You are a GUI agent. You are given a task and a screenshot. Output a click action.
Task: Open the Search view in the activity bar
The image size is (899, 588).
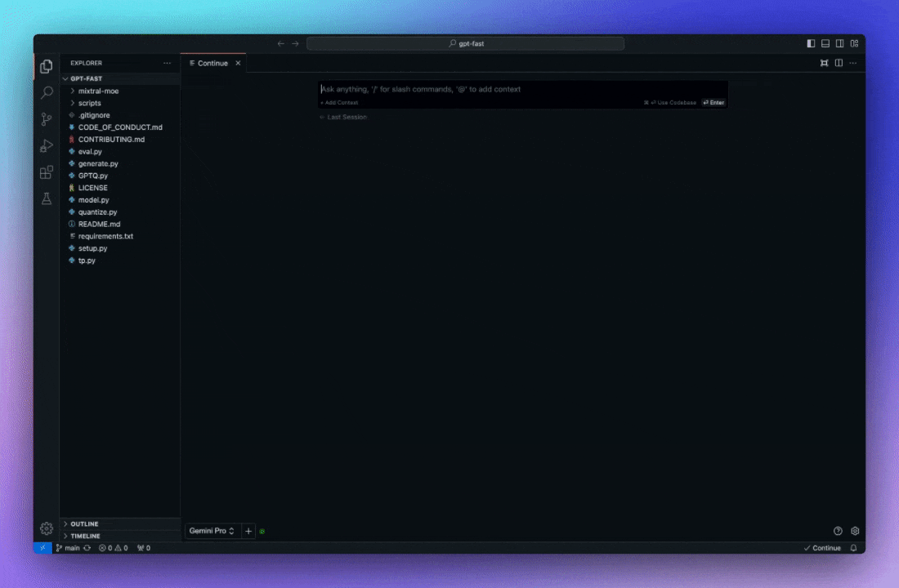coord(47,92)
